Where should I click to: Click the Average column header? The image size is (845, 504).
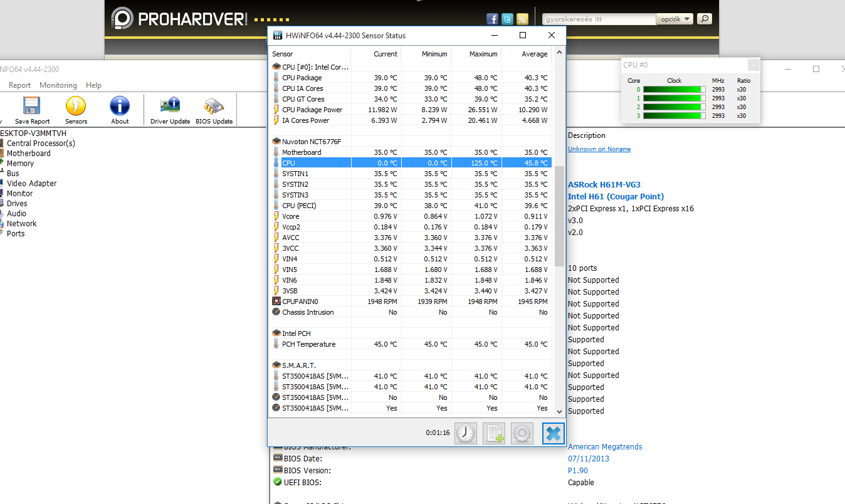(x=527, y=54)
